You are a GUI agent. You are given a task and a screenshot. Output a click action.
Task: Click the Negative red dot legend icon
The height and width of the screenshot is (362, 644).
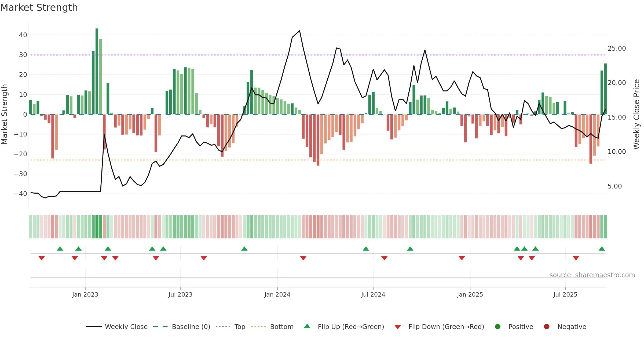547,327
